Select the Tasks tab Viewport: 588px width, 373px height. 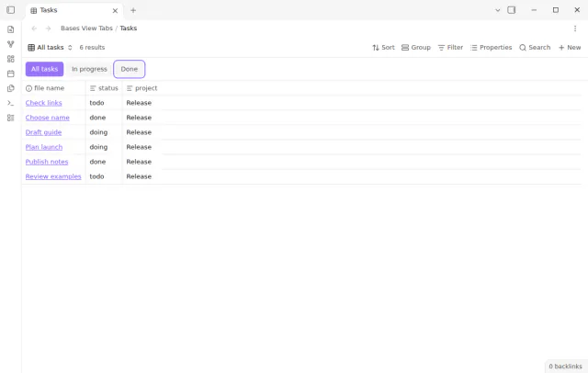pyautogui.click(x=73, y=10)
